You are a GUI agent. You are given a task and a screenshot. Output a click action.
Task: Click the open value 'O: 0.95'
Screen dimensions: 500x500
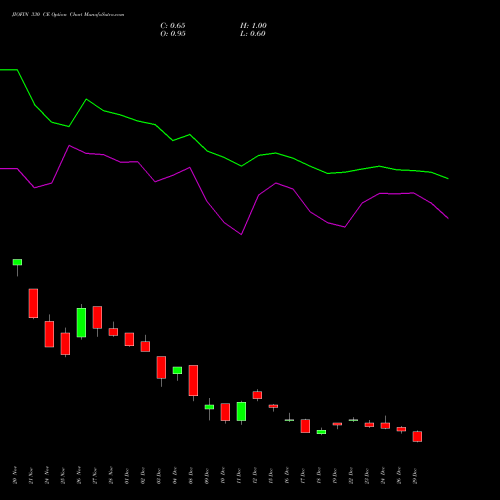[x=173, y=34]
